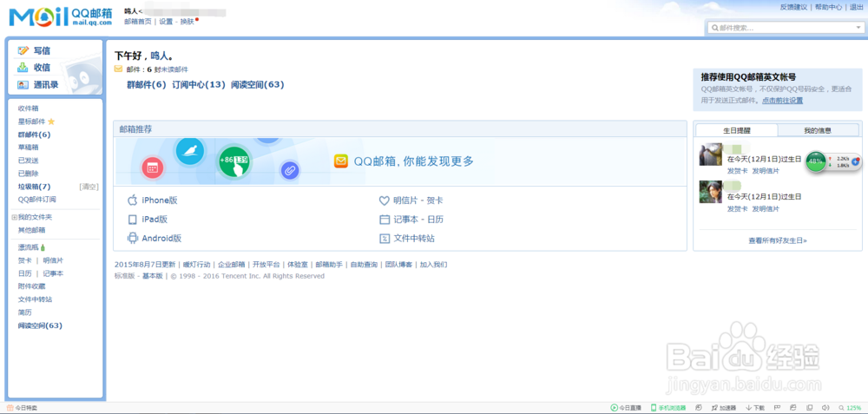
Task: Click the first birthday friend's avatar
Action: [711, 154]
